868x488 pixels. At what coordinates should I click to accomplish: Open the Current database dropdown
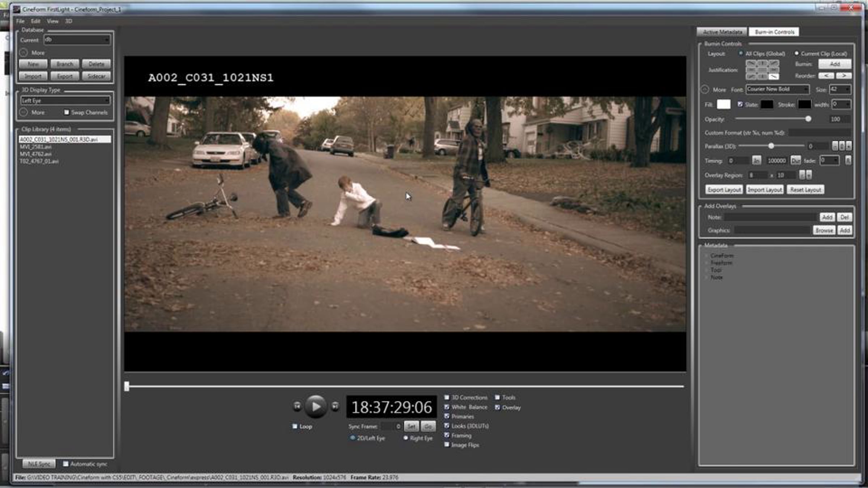(77, 40)
